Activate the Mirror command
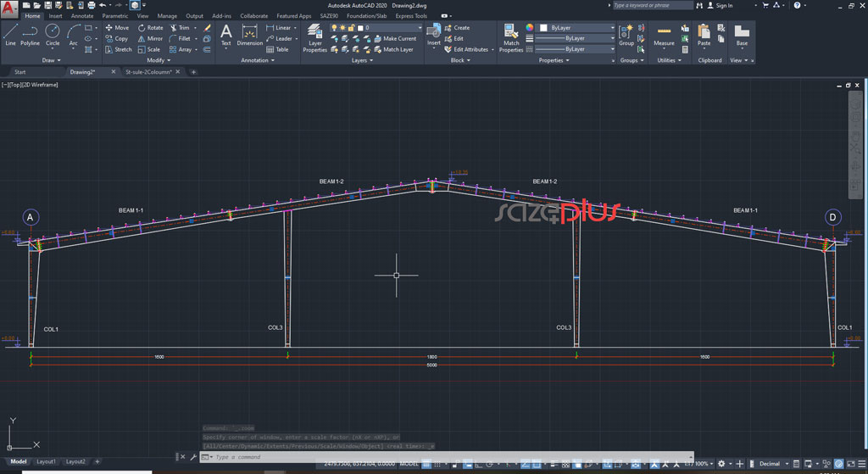868x474 pixels. [150, 39]
